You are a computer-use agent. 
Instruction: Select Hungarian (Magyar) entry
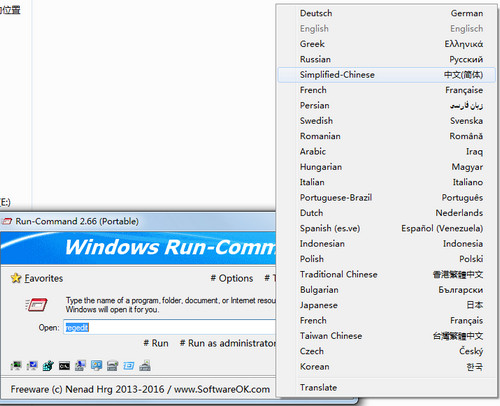387,167
